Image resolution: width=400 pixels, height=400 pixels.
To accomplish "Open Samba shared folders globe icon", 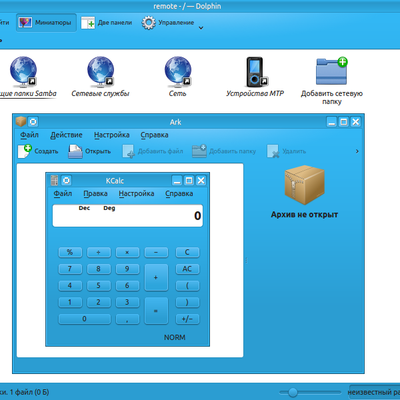I will 23,71.
